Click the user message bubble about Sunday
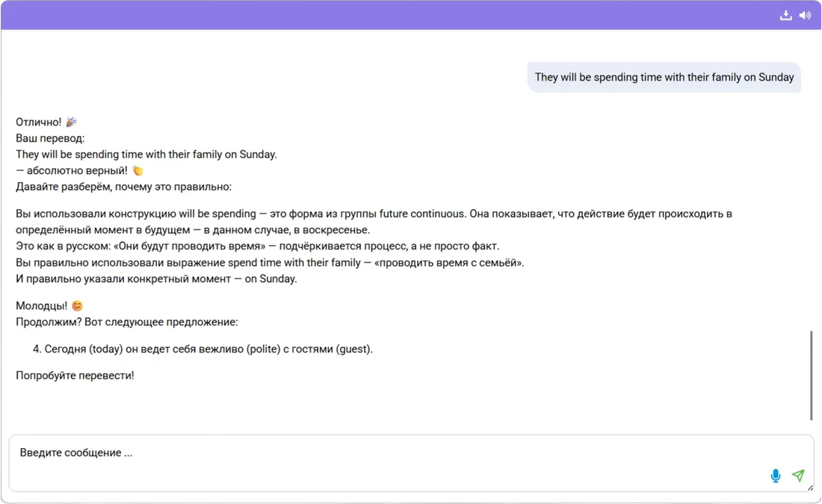The image size is (822, 504). [664, 77]
